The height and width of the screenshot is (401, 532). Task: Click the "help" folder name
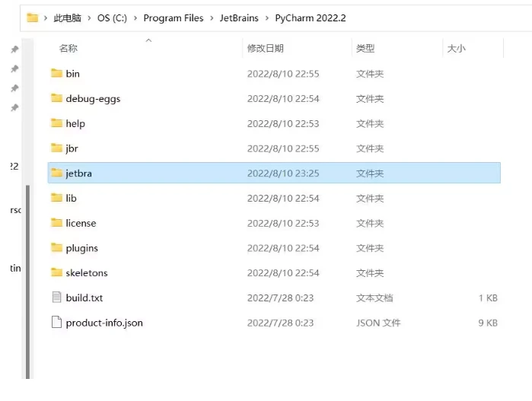[75, 123]
